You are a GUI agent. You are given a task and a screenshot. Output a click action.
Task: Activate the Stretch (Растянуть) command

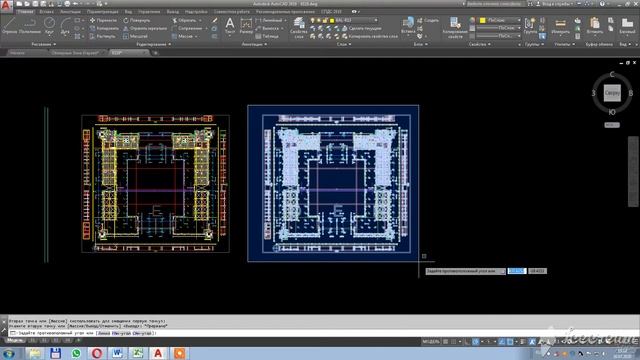[x=102, y=36]
